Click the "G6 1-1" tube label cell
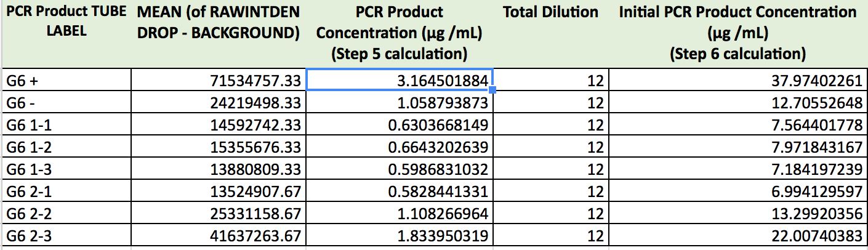This screenshot has height=250, width=868. tap(65, 125)
